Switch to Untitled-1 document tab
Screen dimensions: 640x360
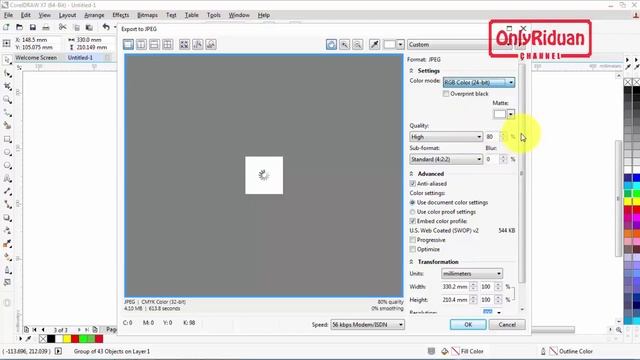click(x=80, y=58)
